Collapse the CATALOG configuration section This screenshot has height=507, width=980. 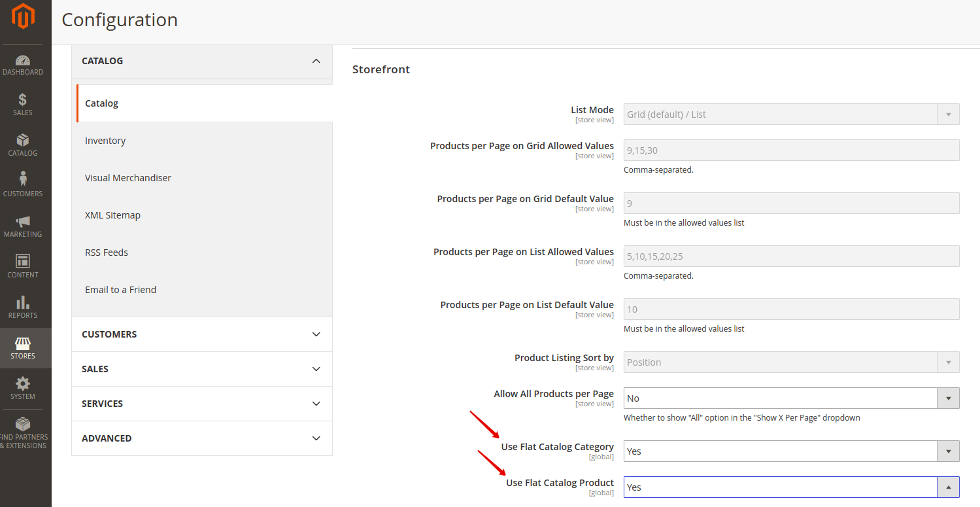316,61
